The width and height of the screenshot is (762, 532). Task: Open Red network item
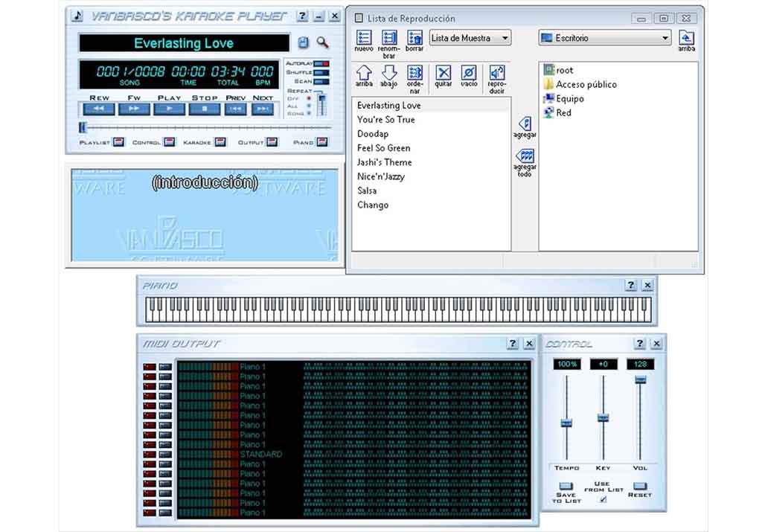pos(557,112)
